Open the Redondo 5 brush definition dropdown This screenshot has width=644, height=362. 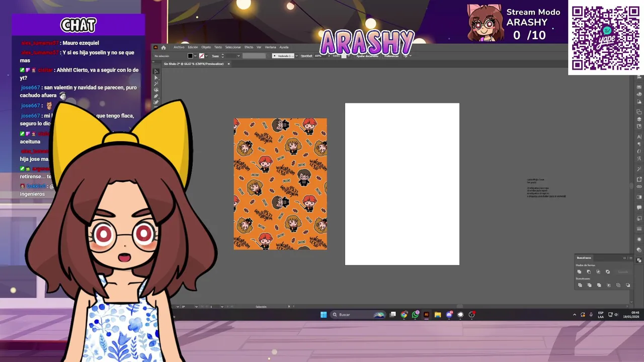pos(296,56)
